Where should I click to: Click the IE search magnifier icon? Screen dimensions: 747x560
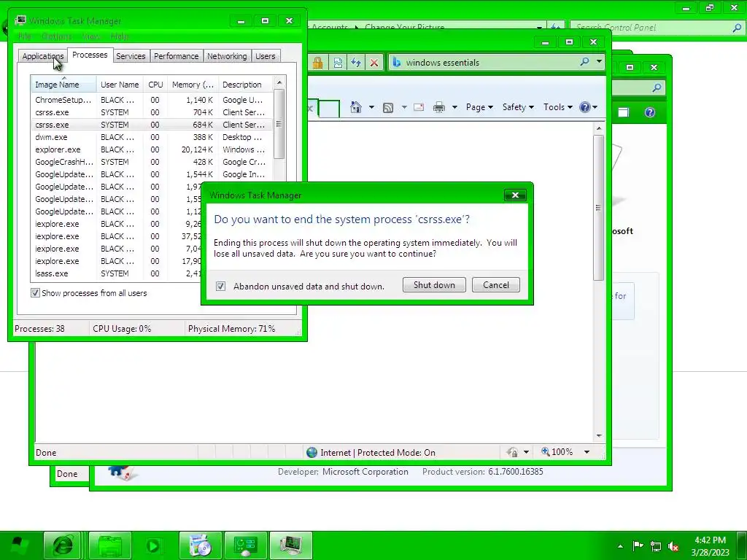584,62
